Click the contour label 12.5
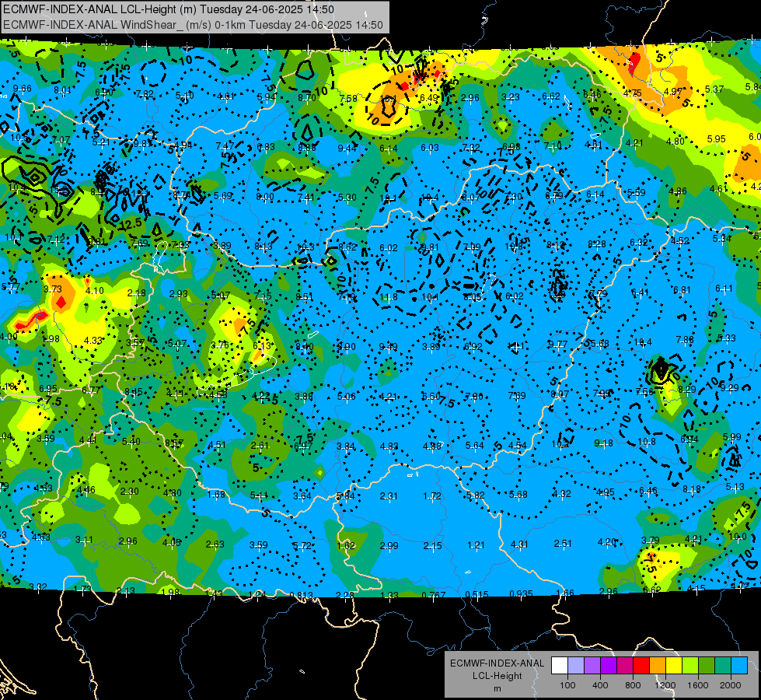 coord(131,223)
